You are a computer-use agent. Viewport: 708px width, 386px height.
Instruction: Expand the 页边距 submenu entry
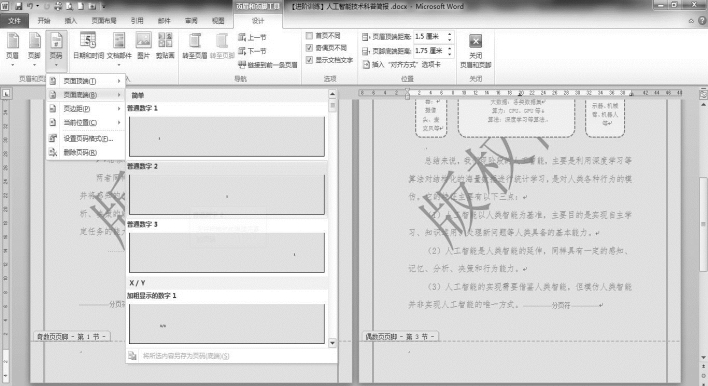pos(85,109)
